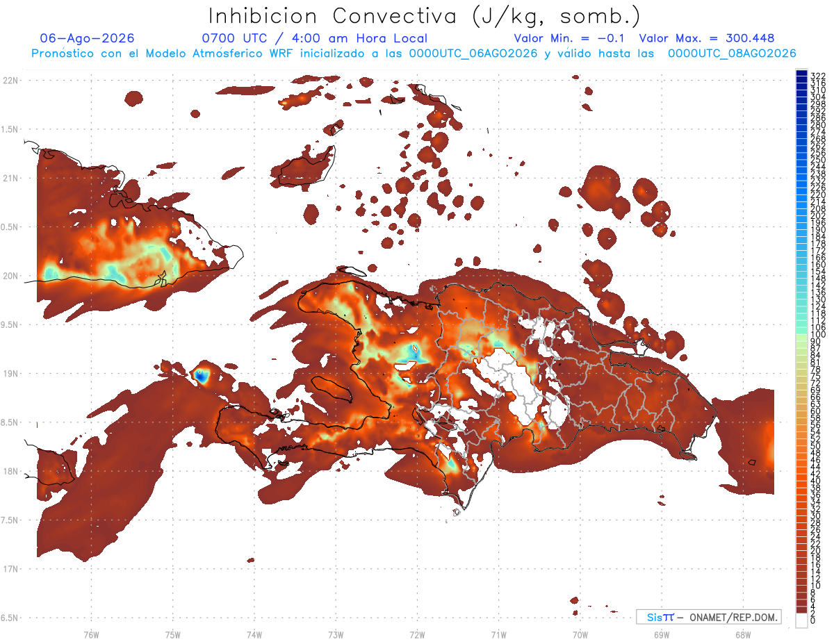Screen dimensions: 834x644
Task: Click '0700 UTC / 4:00 am Hora Local'
Action: [314, 38]
